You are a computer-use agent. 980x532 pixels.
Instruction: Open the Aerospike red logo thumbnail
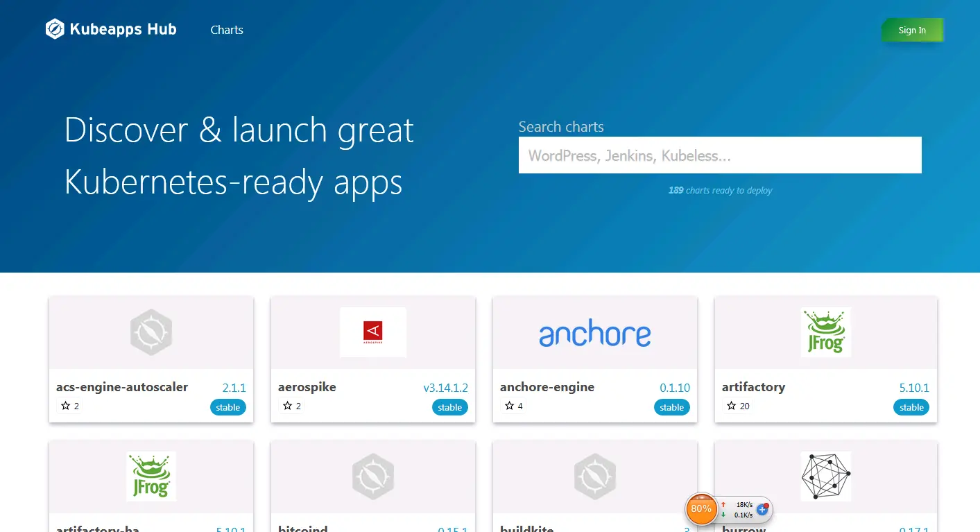[x=373, y=332]
